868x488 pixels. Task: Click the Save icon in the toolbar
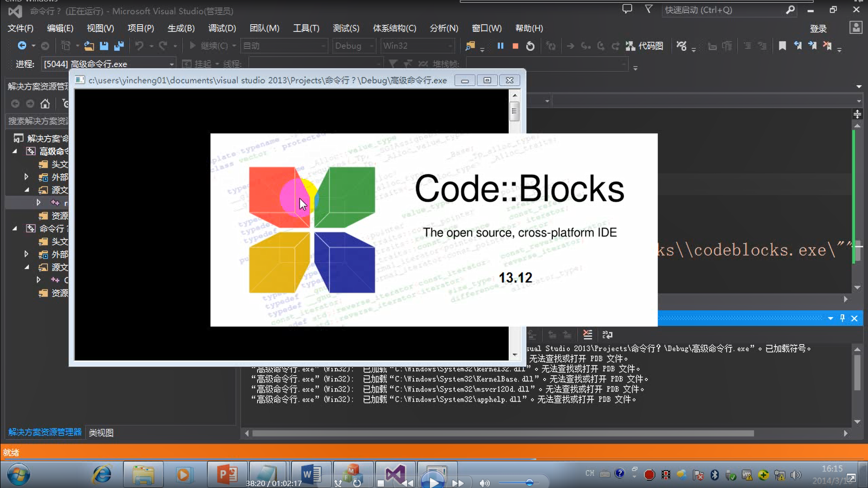[x=104, y=46]
